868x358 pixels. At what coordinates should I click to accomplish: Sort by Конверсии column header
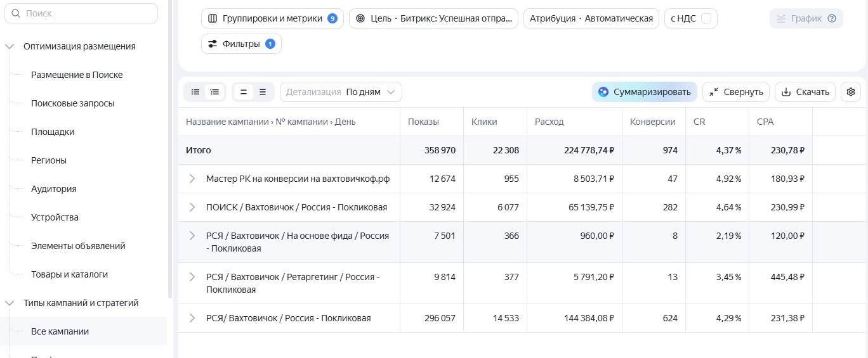[x=653, y=122]
